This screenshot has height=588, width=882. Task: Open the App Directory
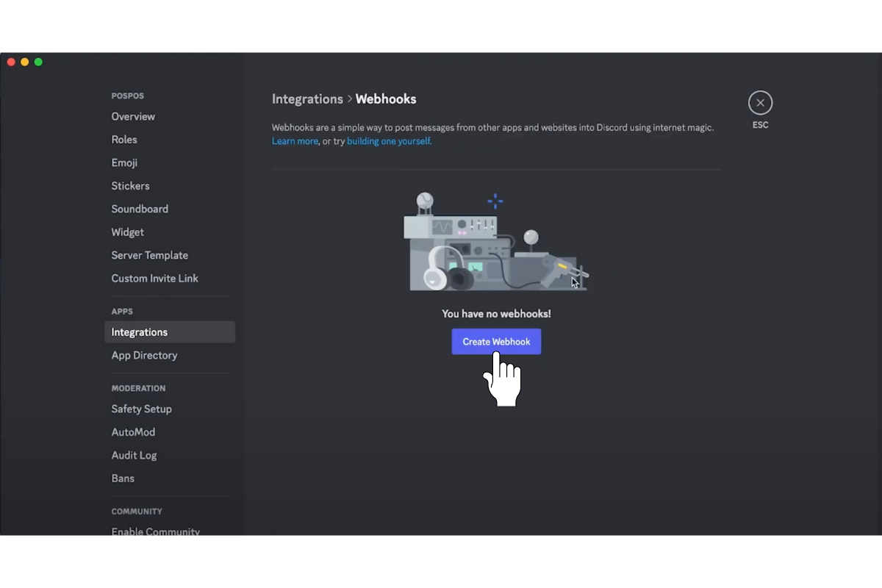(x=144, y=356)
